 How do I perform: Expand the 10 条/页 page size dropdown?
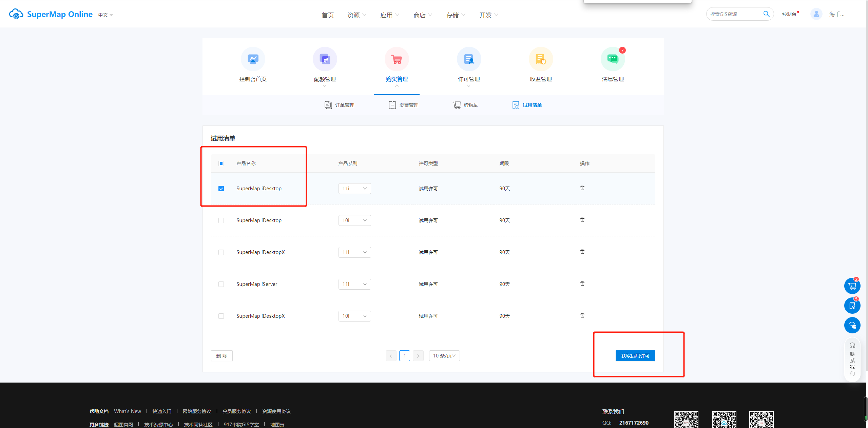click(x=444, y=356)
